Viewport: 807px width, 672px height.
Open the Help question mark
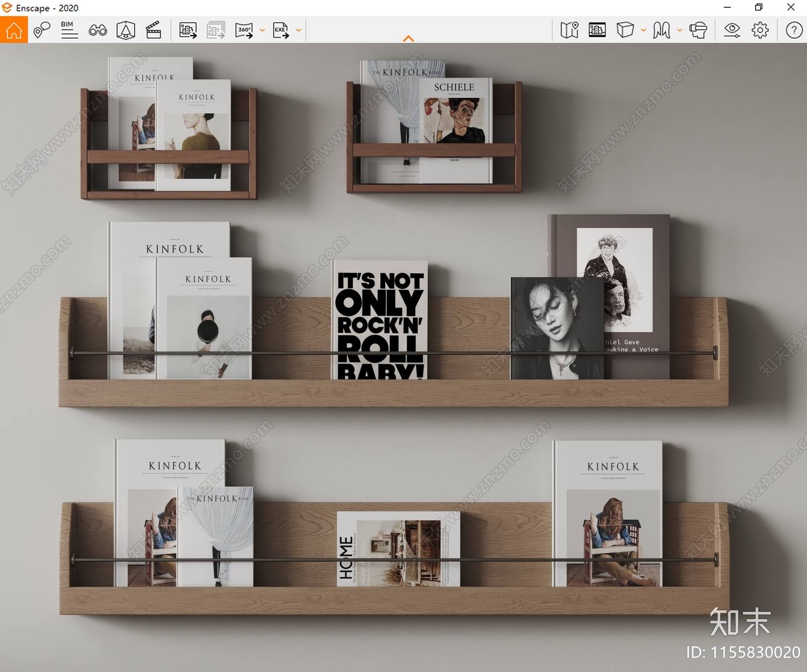[794, 30]
